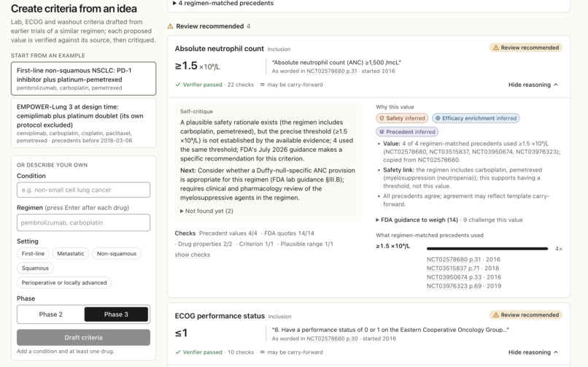The width and height of the screenshot is (588, 367).
Task: Click 'Plausible range 1/1' check summary
Action: 306,244
